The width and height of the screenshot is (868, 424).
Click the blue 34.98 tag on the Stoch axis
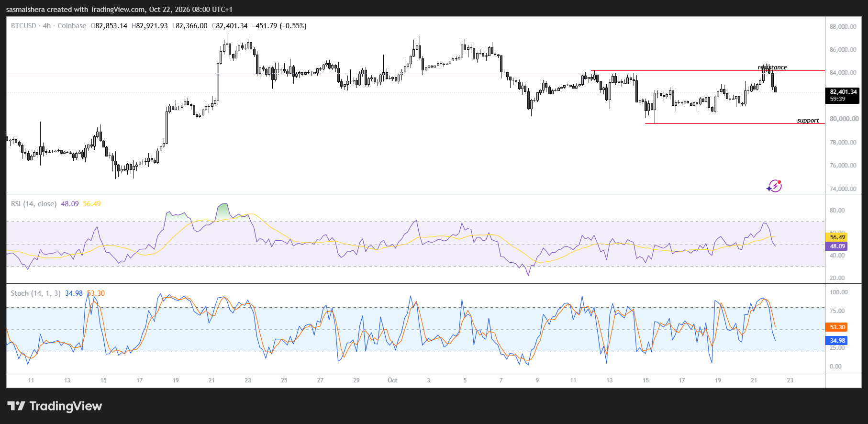point(837,341)
